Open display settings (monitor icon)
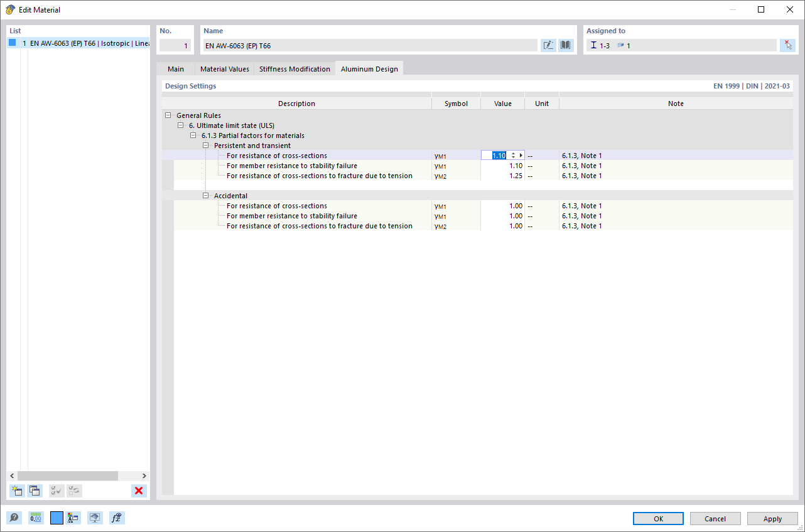The width and height of the screenshot is (805, 532). coord(94,518)
